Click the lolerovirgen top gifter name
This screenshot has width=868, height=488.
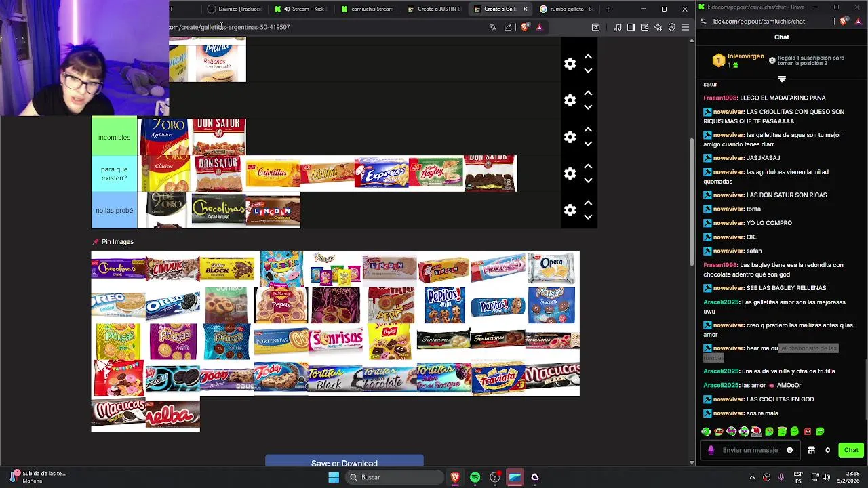coord(746,56)
